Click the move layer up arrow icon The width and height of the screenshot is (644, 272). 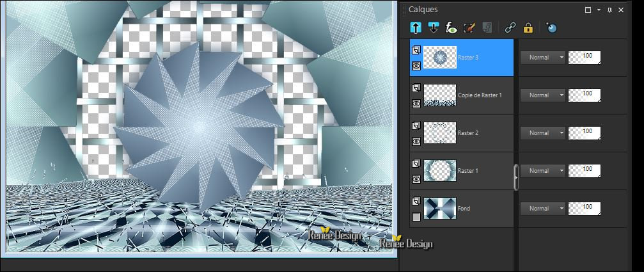click(x=416, y=28)
